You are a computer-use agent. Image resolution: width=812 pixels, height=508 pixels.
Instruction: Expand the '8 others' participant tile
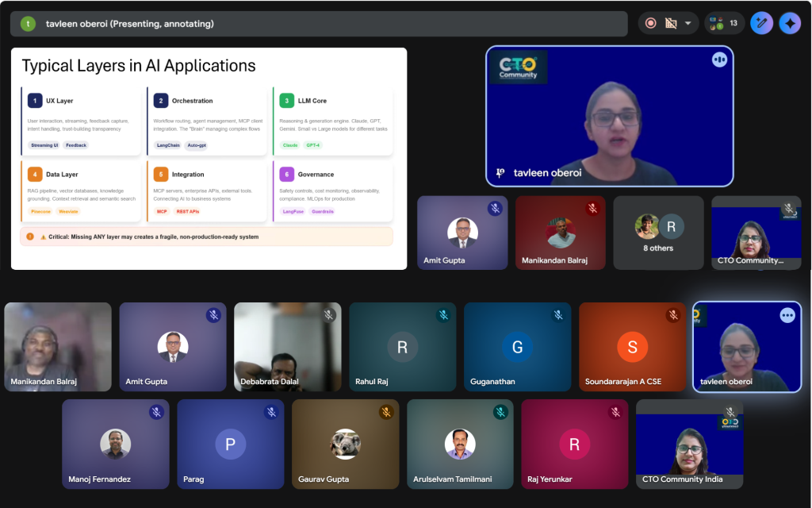[x=658, y=233]
